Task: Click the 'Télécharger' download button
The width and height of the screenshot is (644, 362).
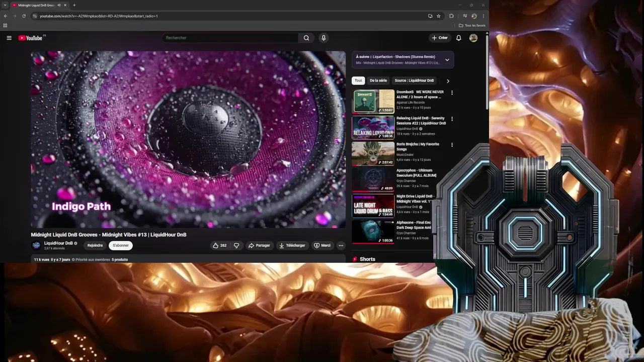Action: coord(292,245)
